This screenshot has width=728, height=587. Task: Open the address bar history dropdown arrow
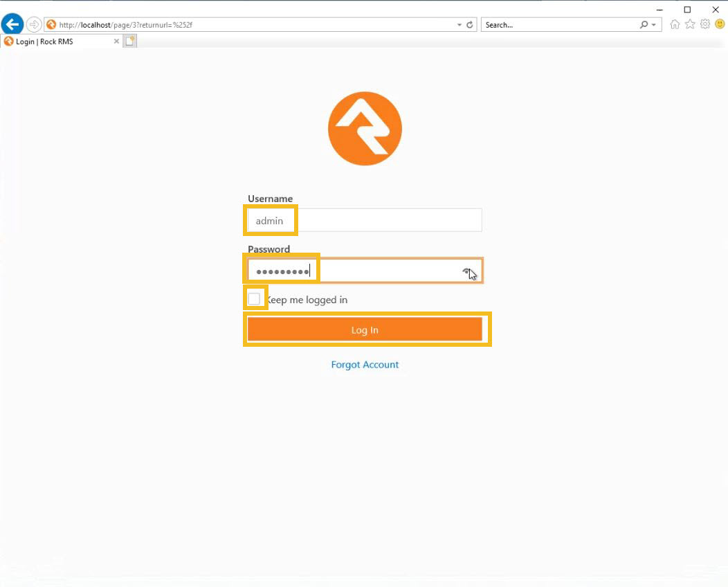point(459,25)
